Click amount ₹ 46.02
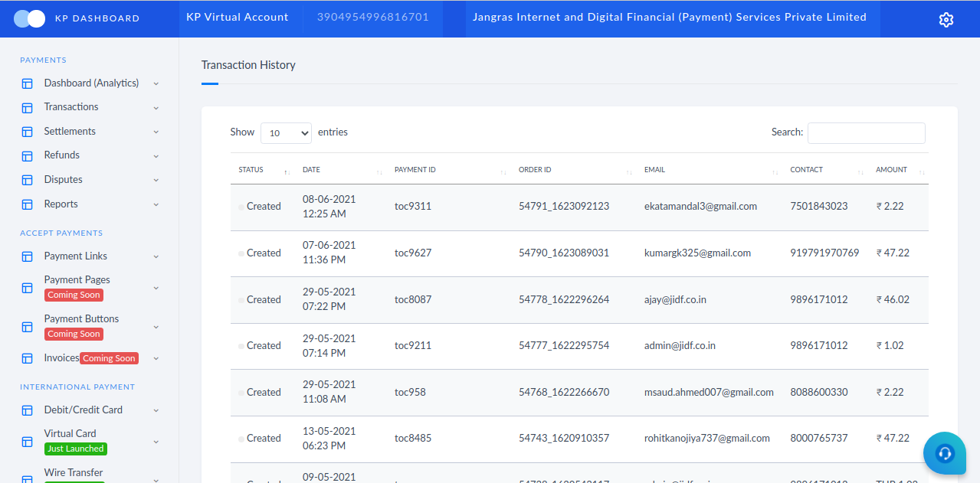The image size is (980, 483). click(893, 299)
